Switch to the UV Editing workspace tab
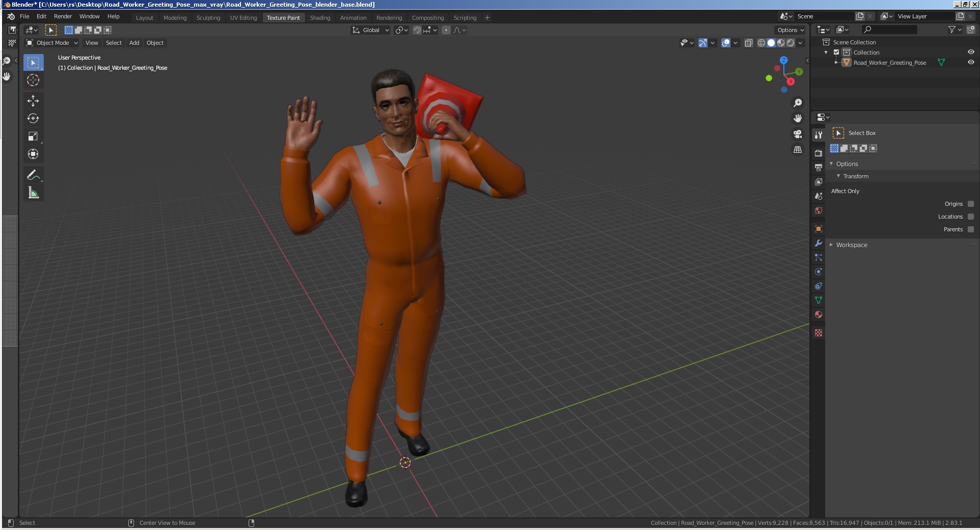The height and width of the screenshot is (530, 980). (x=243, y=17)
